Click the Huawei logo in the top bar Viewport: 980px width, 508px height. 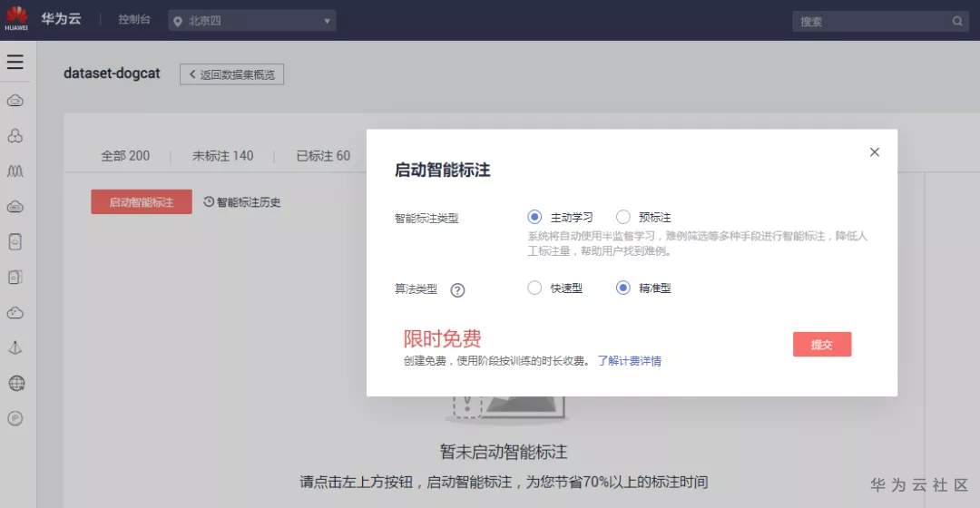pos(17,19)
